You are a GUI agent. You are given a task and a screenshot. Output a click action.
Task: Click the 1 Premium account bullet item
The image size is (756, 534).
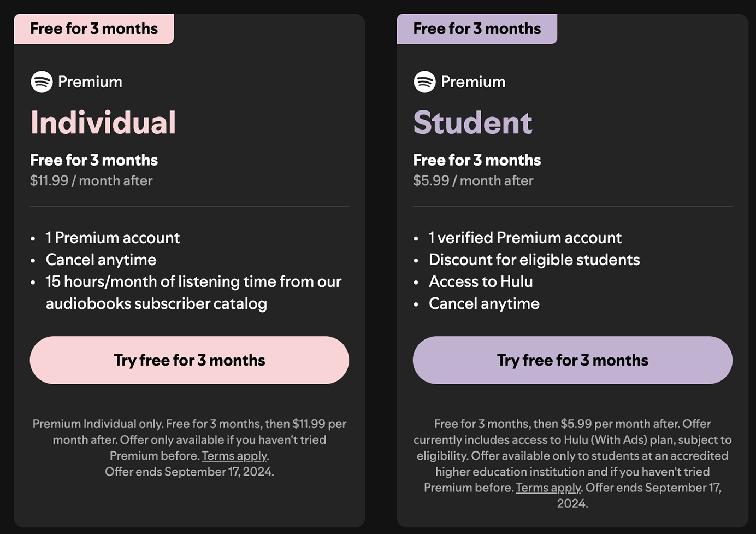click(113, 238)
